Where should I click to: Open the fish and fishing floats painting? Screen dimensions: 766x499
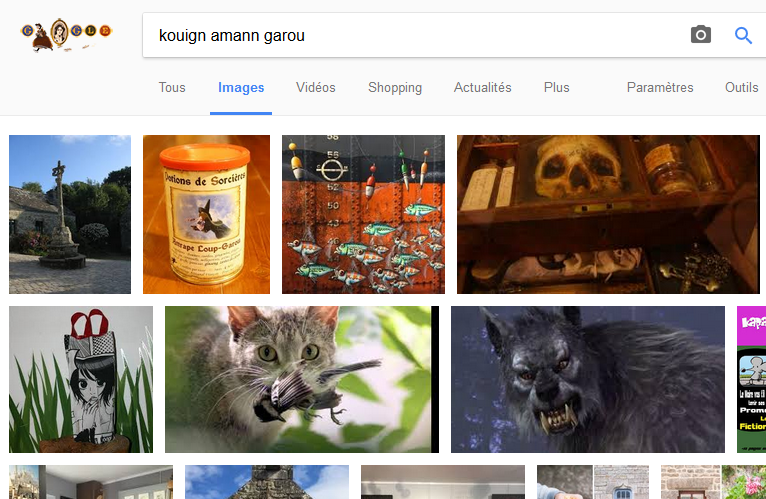[x=363, y=215]
